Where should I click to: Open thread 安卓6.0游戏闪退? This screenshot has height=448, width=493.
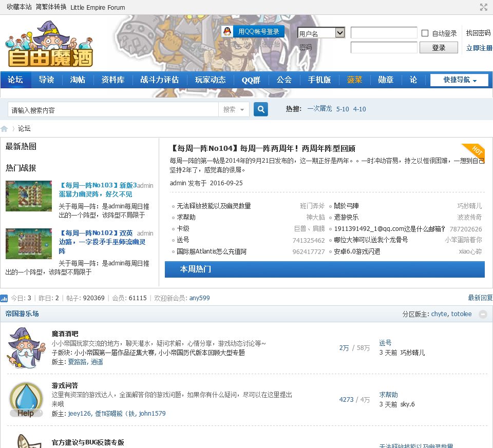[357, 251]
